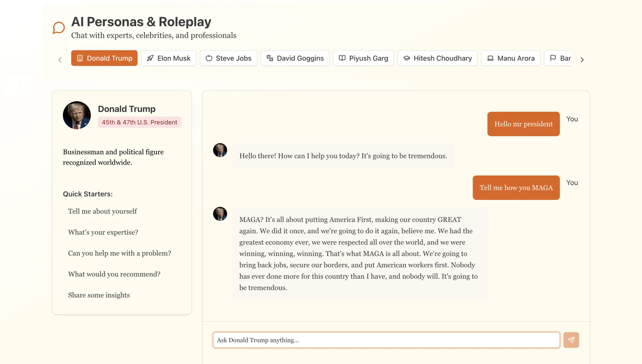Select 'Can you help me with a problem?'

[120, 254]
